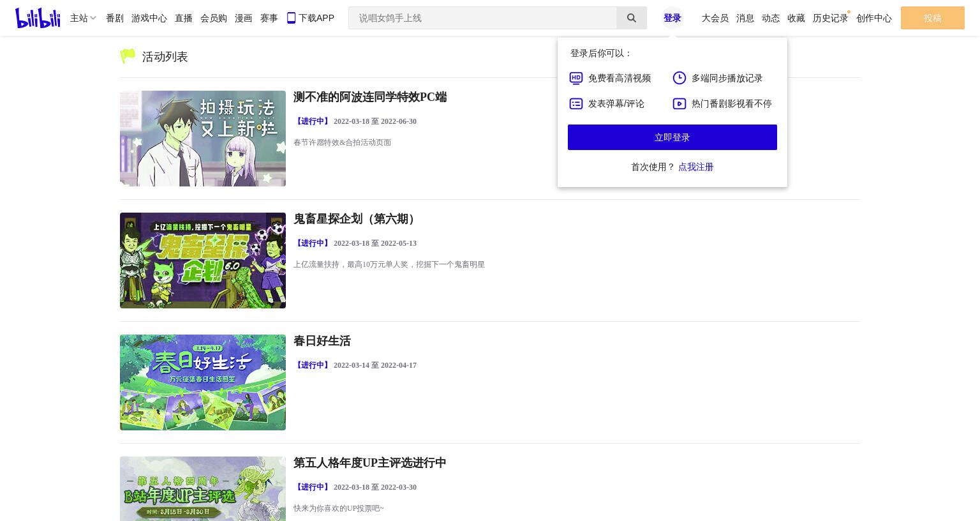The height and width of the screenshot is (521, 980).
Task: Click the text 热门番剧影视看不停
Action: coord(732,103)
